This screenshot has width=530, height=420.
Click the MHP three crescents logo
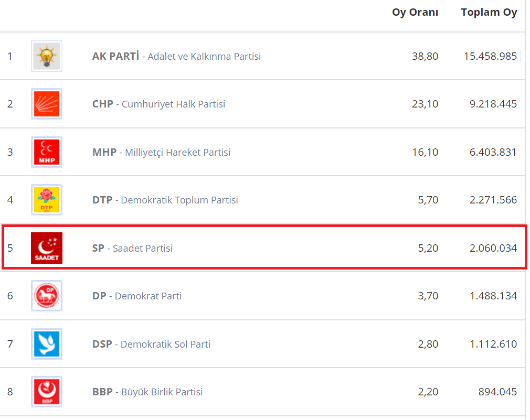pyautogui.click(x=47, y=152)
